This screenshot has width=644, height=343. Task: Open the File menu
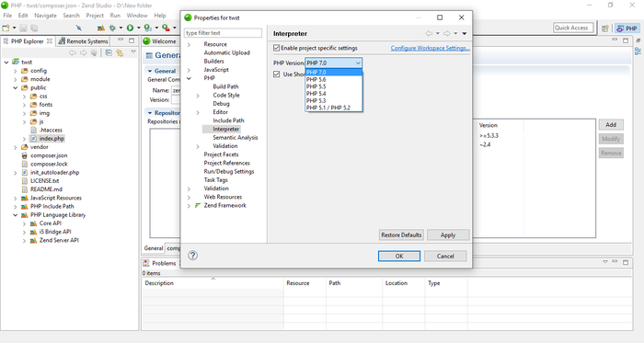[7, 16]
